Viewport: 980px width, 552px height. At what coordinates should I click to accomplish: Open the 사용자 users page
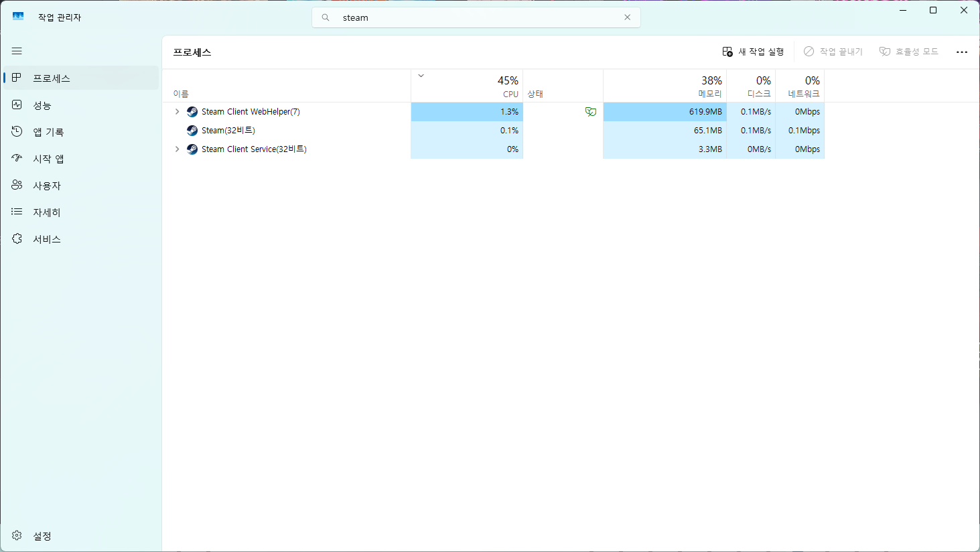81,185
